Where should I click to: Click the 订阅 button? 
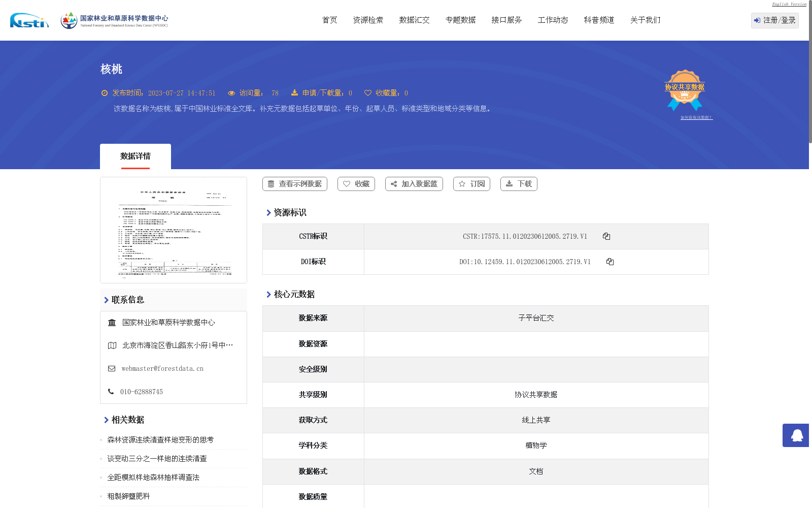point(471,184)
